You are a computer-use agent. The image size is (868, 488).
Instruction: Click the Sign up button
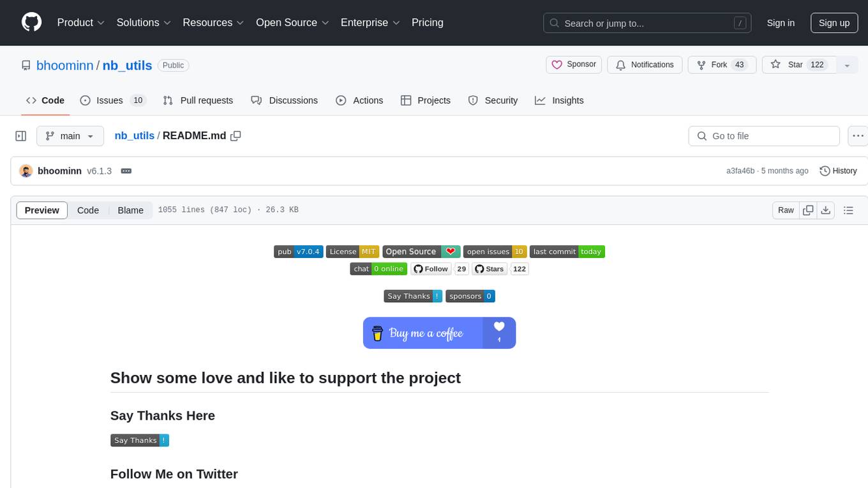pyautogui.click(x=834, y=23)
